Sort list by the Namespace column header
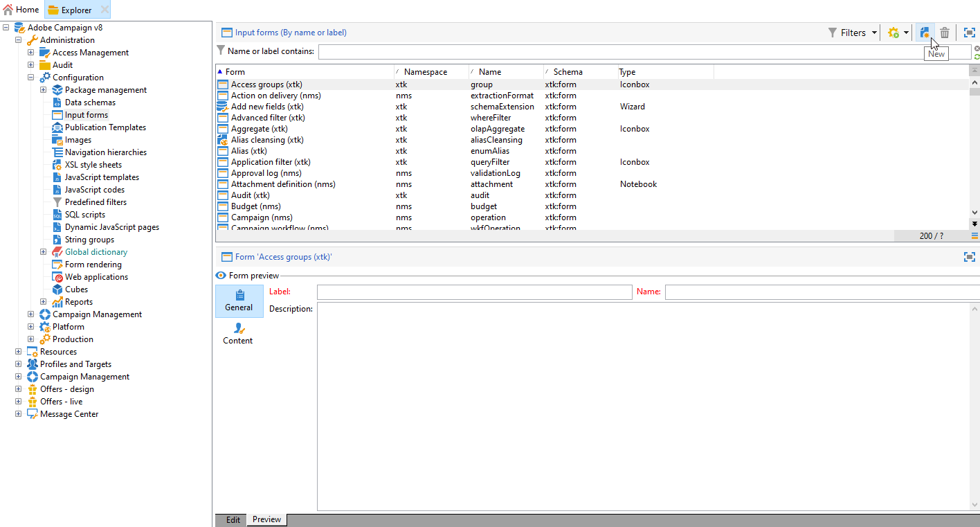 coord(431,72)
